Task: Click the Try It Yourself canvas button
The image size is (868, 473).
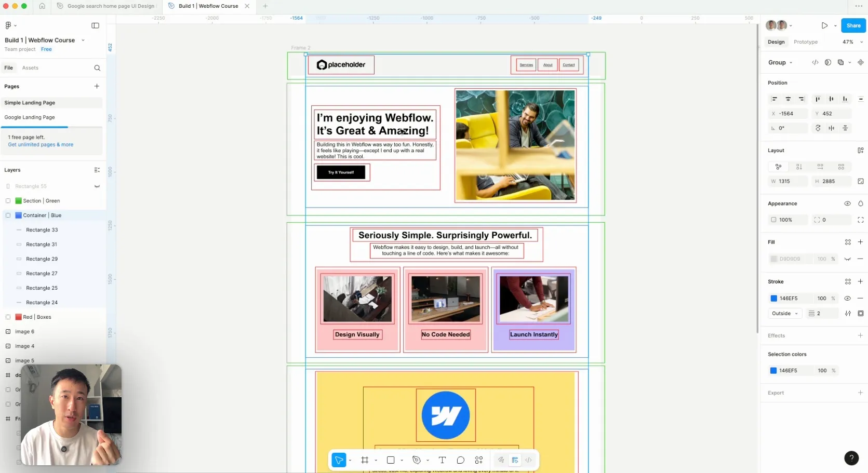Action: 341,172
